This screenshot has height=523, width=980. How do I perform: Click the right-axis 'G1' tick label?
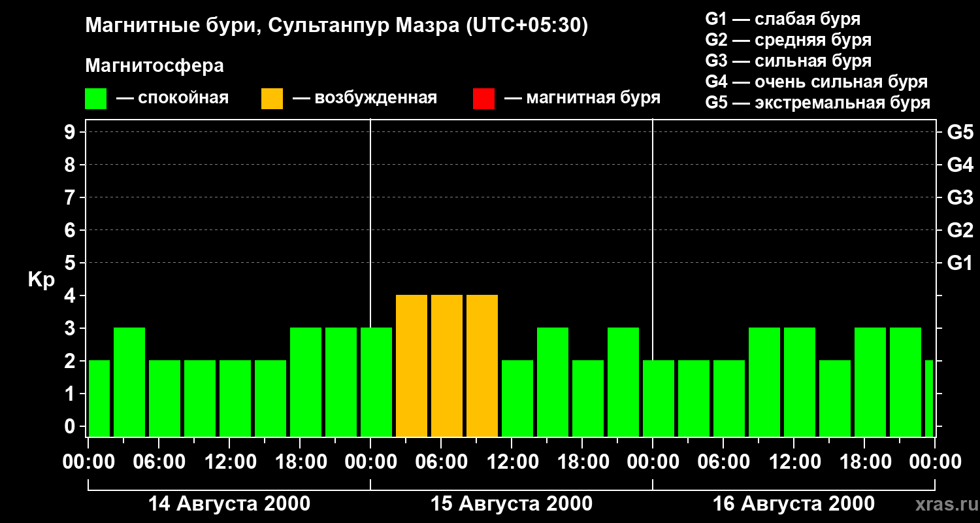click(960, 263)
